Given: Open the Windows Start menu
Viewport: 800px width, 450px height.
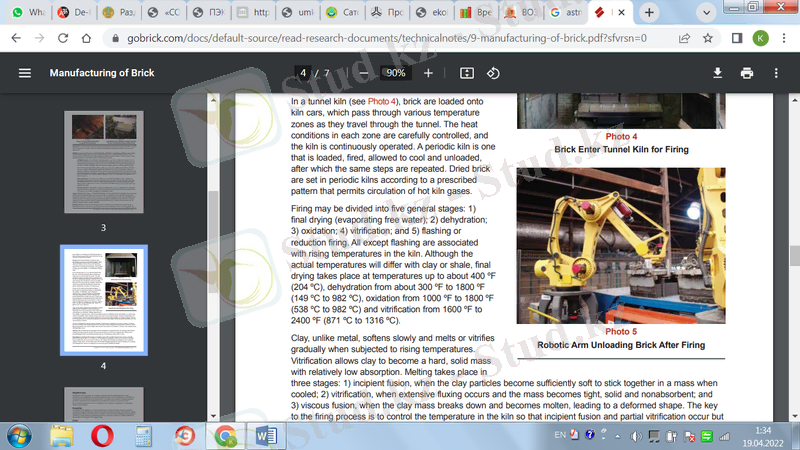Looking at the screenshot, I should pos(19,437).
